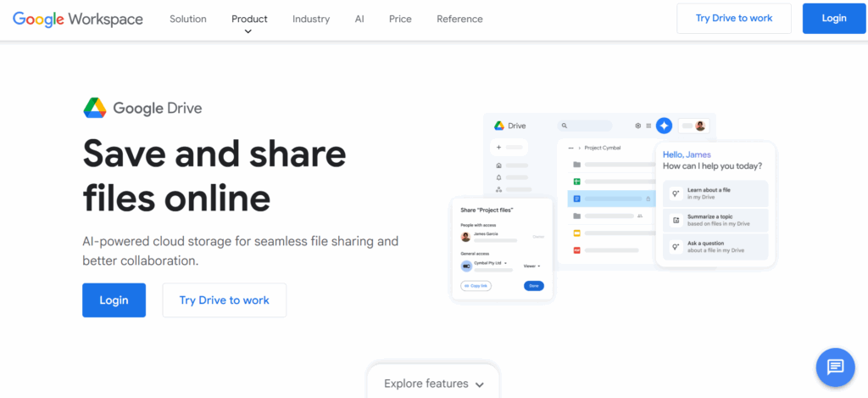Open the chat bubble support widget
This screenshot has height=398, width=868.
(x=835, y=367)
